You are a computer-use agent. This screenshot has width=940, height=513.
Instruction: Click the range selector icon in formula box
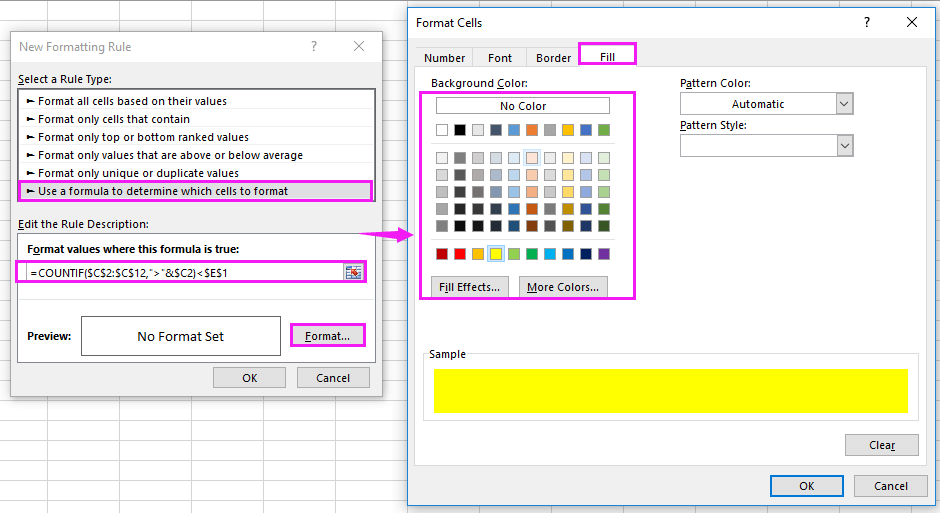click(x=353, y=272)
